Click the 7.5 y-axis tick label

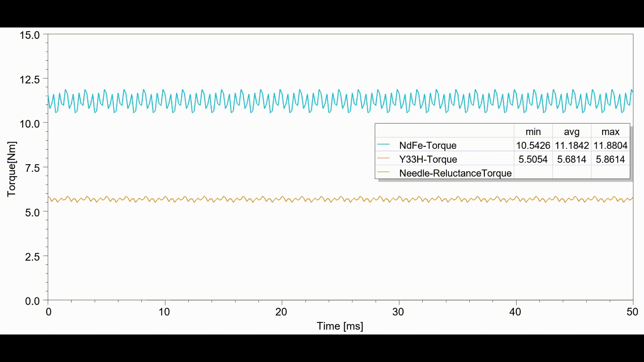pyautogui.click(x=32, y=168)
